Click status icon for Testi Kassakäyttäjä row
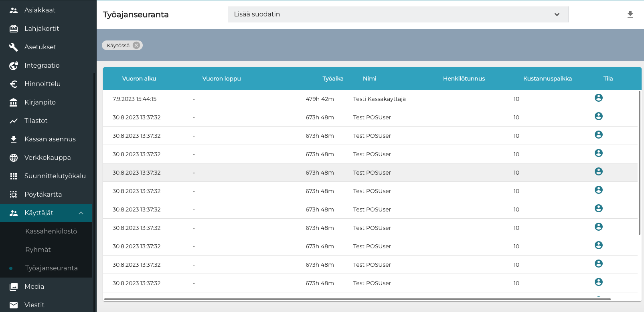This screenshot has width=644, height=312. click(x=598, y=98)
